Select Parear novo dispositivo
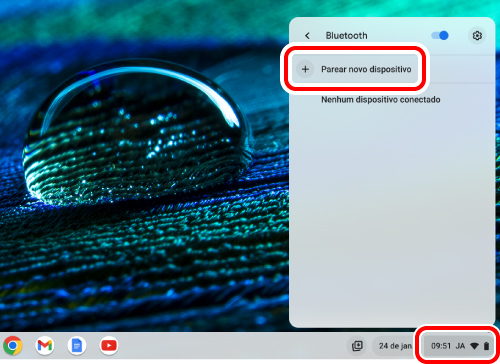Image resolution: width=500 pixels, height=364 pixels. 355,69
